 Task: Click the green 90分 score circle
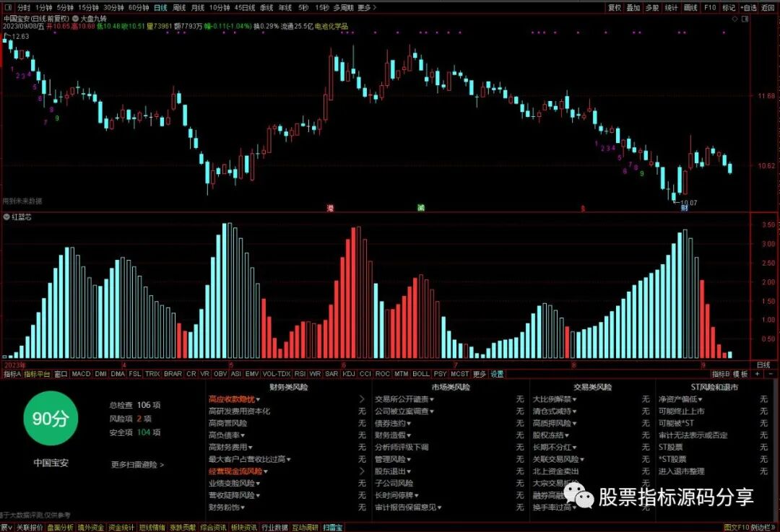click(x=51, y=418)
